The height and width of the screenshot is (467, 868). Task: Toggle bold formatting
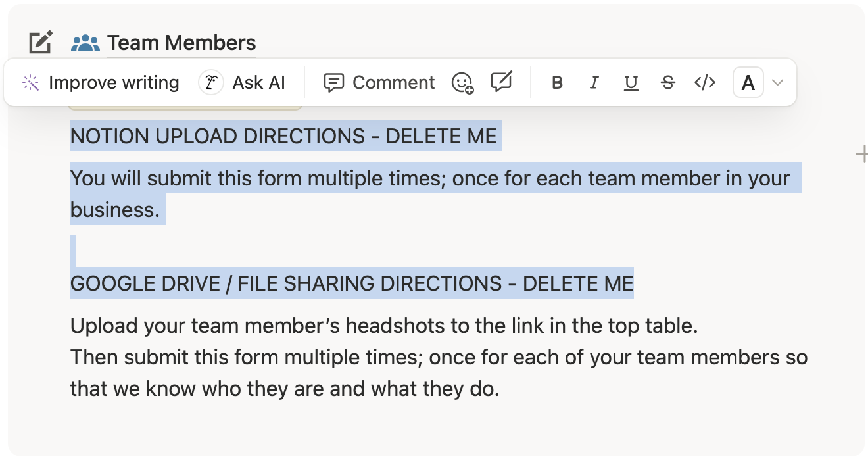pyautogui.click(x=557, y=83)
